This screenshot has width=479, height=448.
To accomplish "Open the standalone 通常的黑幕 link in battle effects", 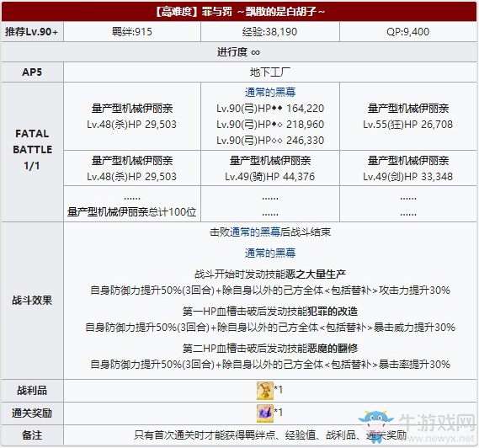I will pos(270,253).
